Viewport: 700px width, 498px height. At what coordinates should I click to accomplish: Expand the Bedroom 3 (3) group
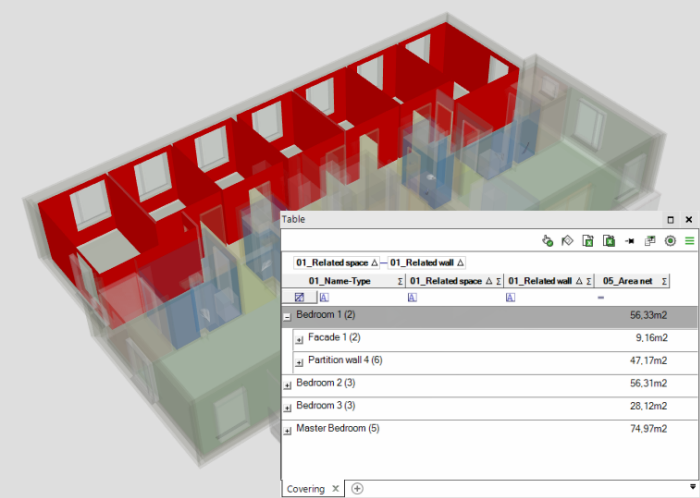point(287,408)
